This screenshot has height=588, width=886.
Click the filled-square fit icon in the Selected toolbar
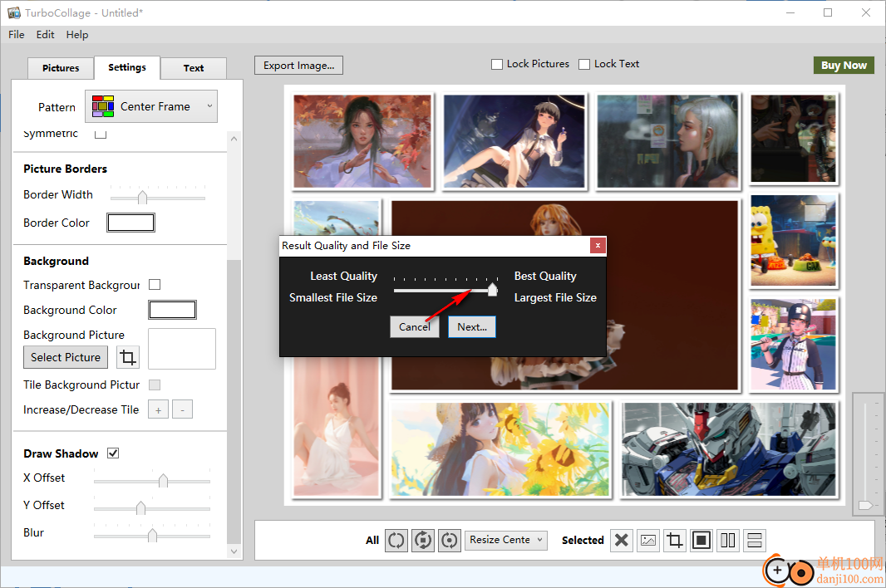tap(701, 540)
